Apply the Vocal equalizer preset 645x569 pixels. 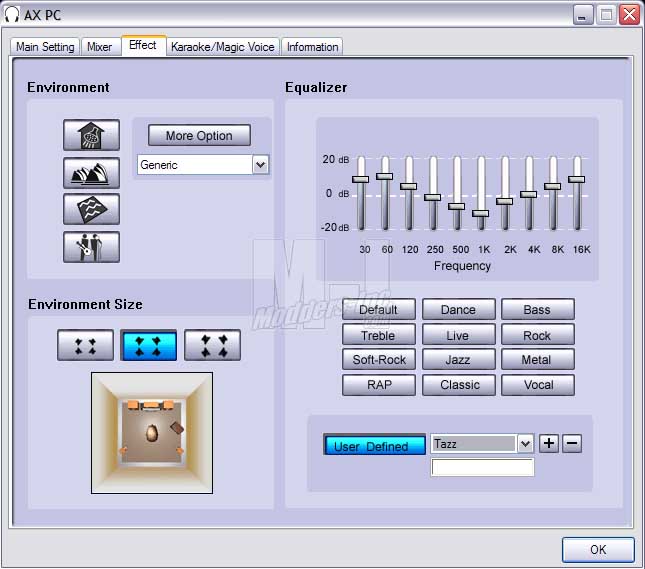[538, 385]
